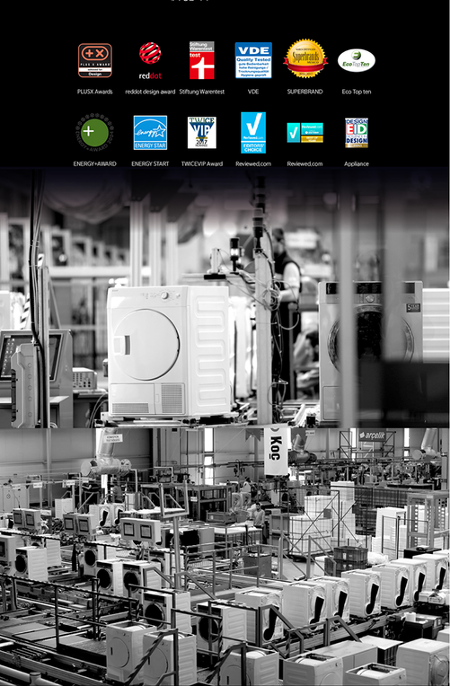
Task: Click the Energy Star logo
Action: (x=150, y=133)
